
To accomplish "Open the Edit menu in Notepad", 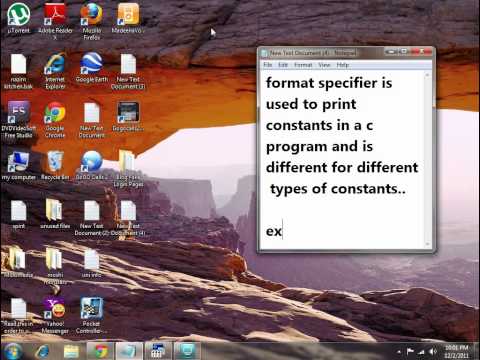I will 283,65.
